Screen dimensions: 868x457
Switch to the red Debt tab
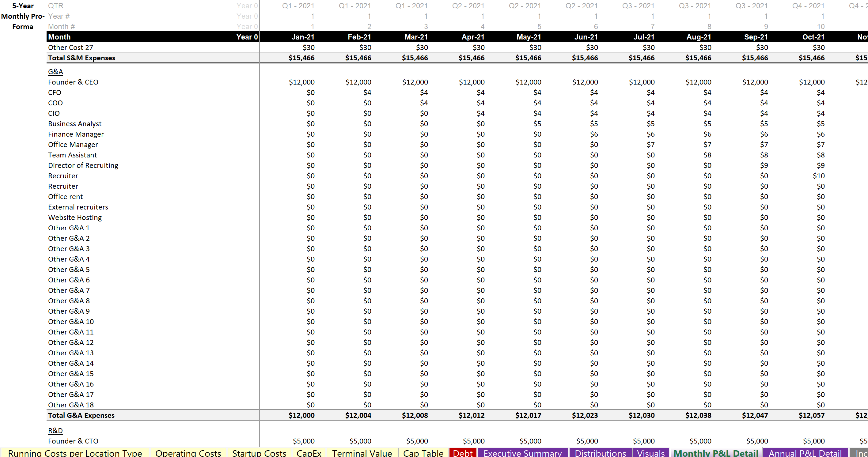click(463, 453)
